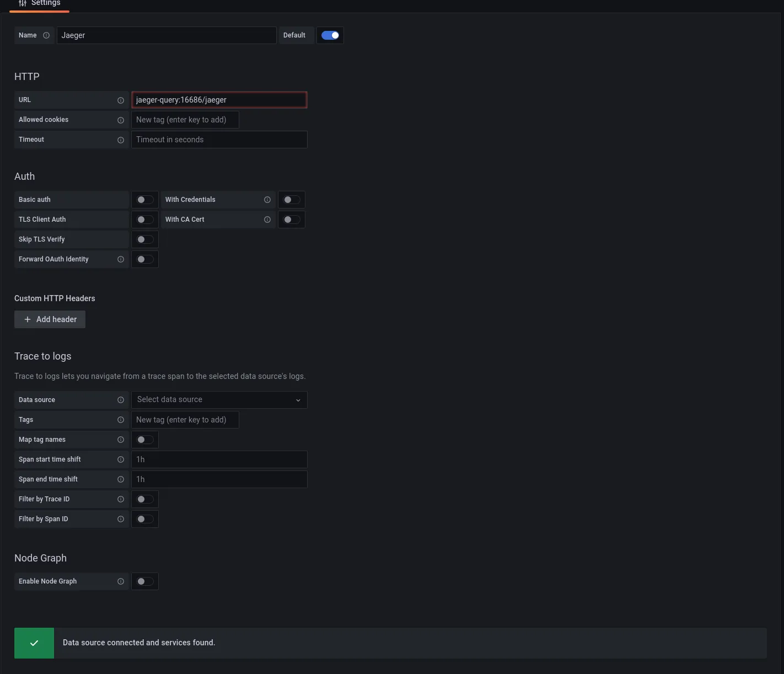Switch on Filter by Span ID

point(145,519)
